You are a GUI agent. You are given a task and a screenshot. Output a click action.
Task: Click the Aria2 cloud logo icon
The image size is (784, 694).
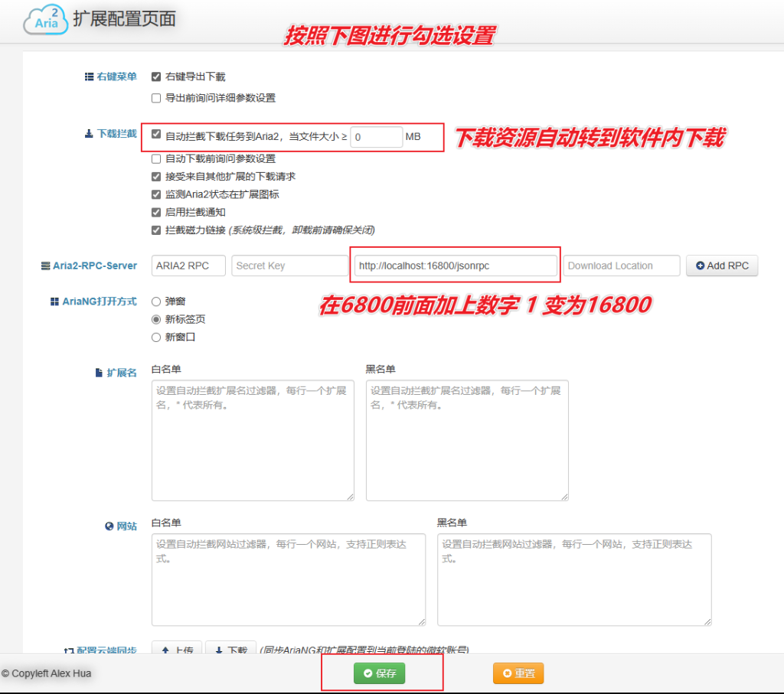[x=44, y=20]
